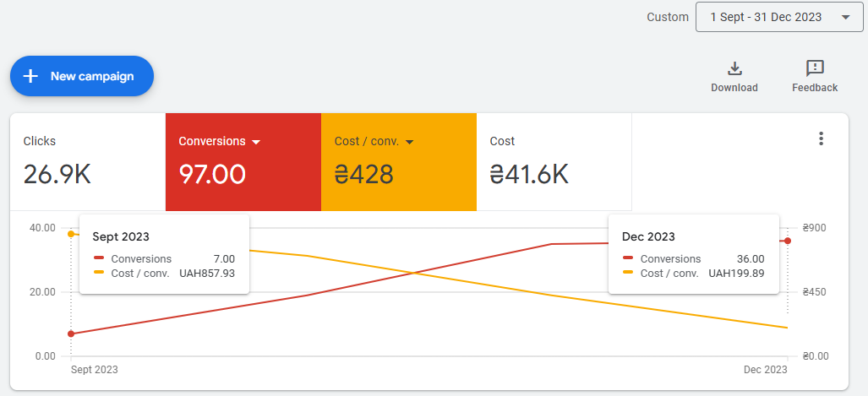Click the ₴41.6K cost value

(x=529, y=174)
